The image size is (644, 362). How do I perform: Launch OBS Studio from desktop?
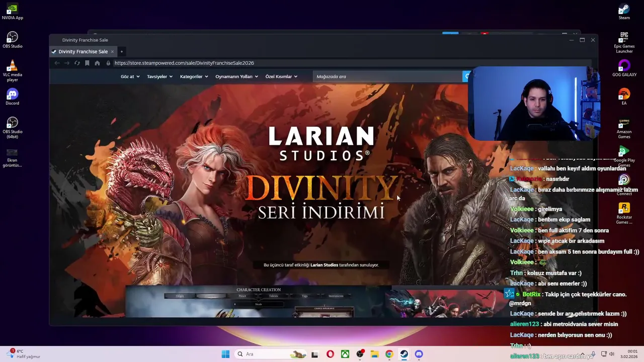(x=13, y=40)
